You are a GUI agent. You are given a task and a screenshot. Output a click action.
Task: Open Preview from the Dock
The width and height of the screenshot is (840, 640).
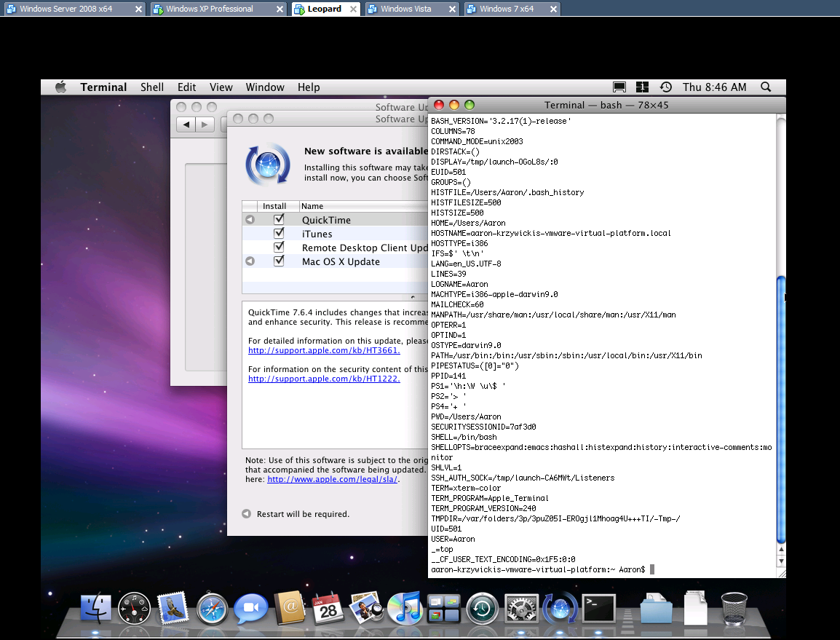[366, 609]
